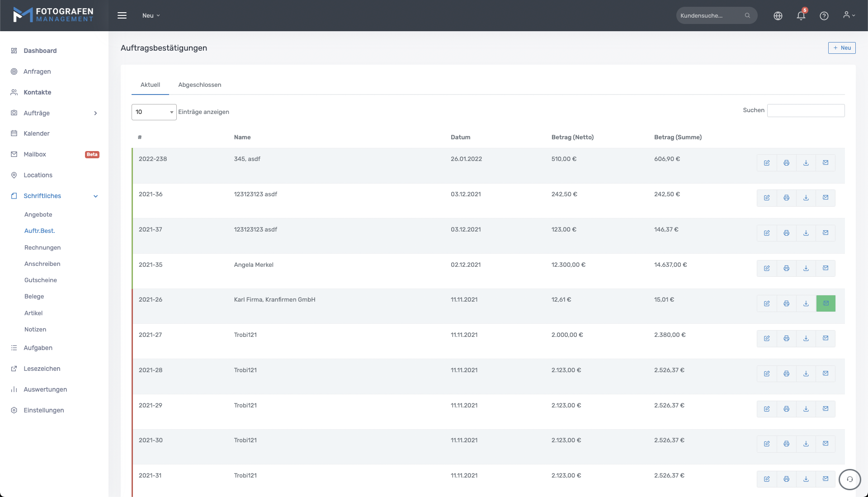This screenshot has height=497, width=868.
Task: Expand the Neu dropdown in the top bar
Action: (151, 15)
